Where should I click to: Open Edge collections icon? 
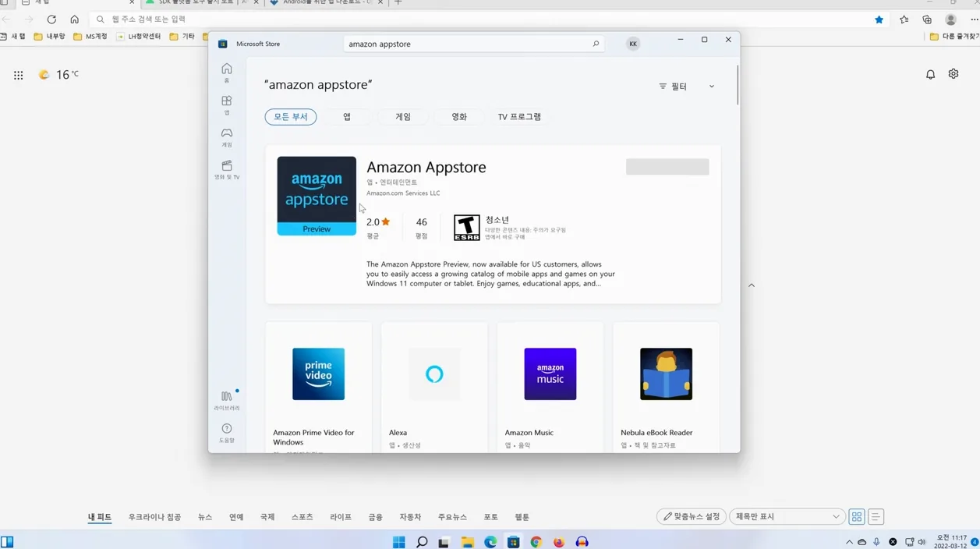927,19
